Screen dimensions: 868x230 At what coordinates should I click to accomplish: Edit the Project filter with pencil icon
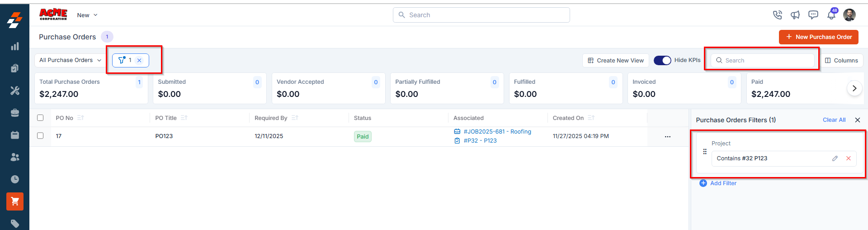coord(835,158)
